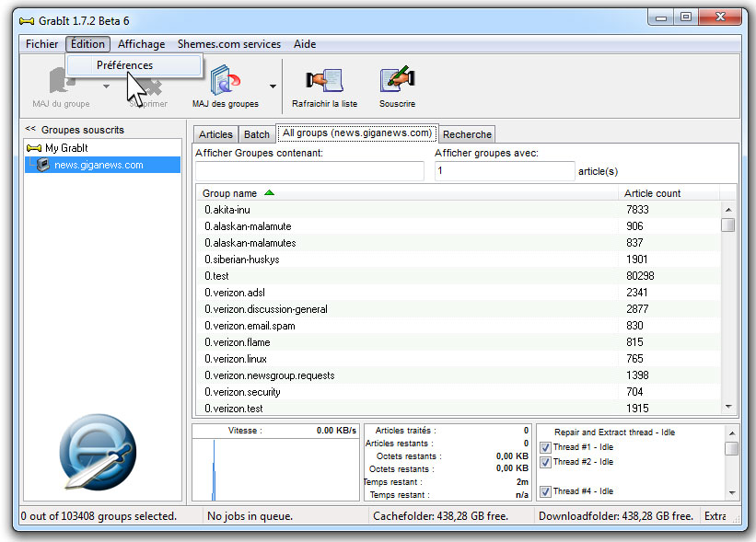The image size is (756, 542).
Task: Select the 0.verizon.discussion-general group row
Action: [x=459, y=309]
